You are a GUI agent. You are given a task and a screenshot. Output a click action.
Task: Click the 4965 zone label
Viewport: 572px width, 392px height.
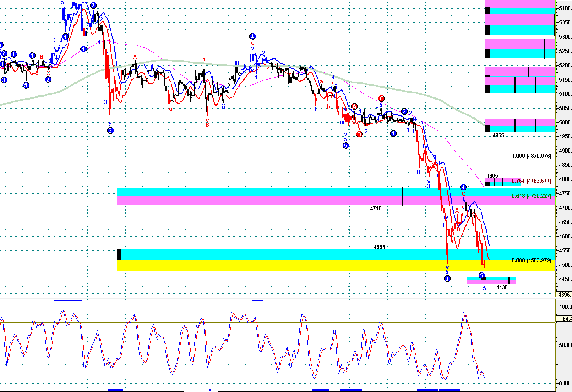498,135
